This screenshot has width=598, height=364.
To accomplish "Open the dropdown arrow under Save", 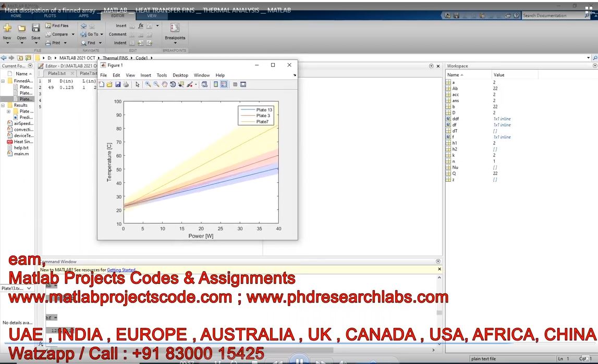I will tap(35, 43).
